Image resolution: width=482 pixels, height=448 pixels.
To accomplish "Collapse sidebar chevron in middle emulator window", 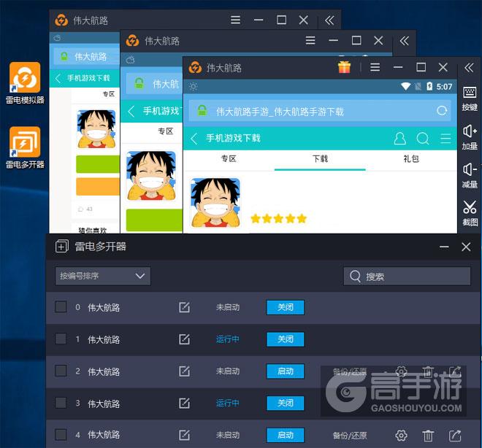I will point(404,40).
